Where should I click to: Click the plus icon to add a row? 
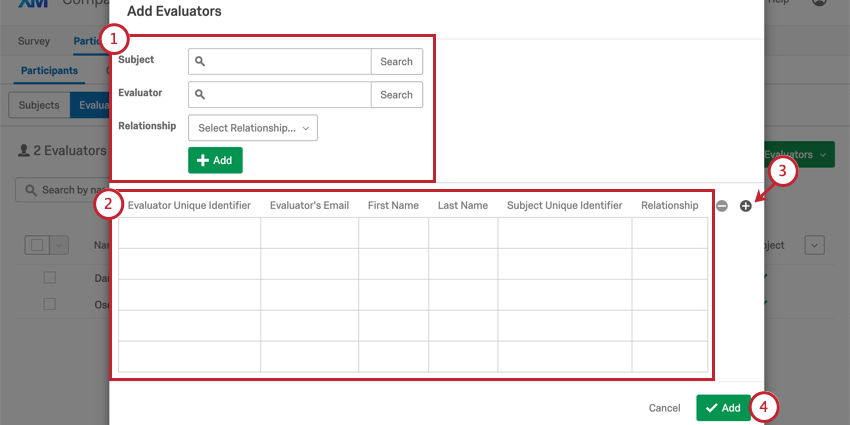coord(746,206)
